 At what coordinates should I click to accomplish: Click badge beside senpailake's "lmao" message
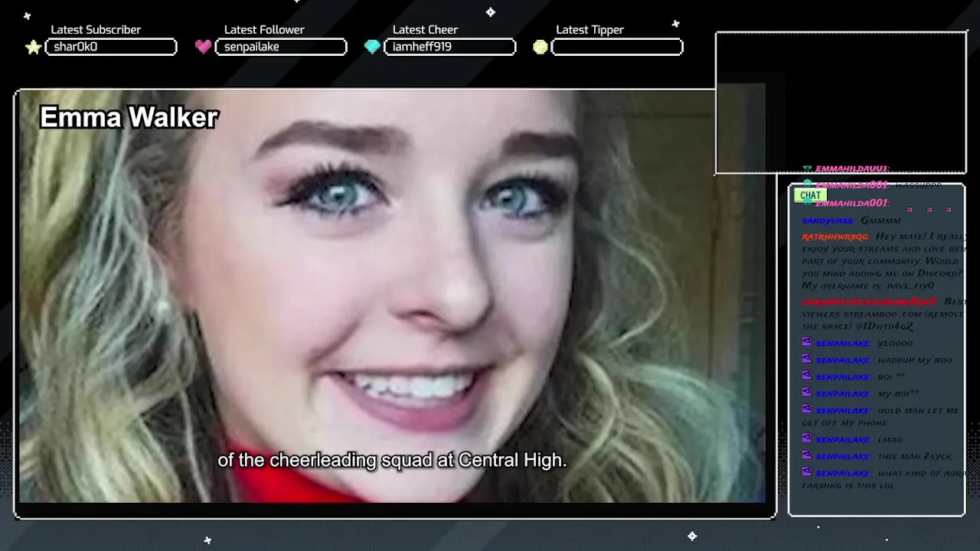point(807,439)
